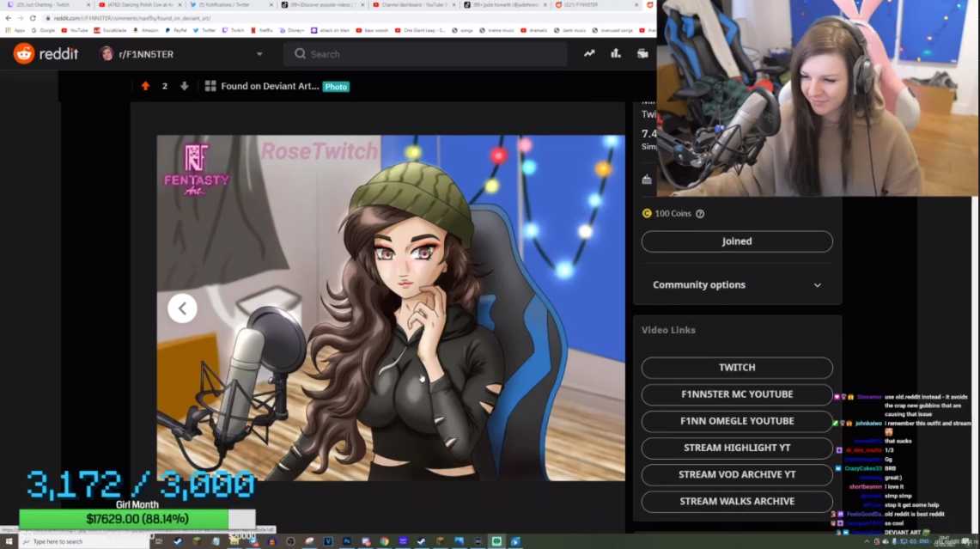Click the Photo flair tag
Viewport: 980px width, 549px height.
(x=336, y=87)
